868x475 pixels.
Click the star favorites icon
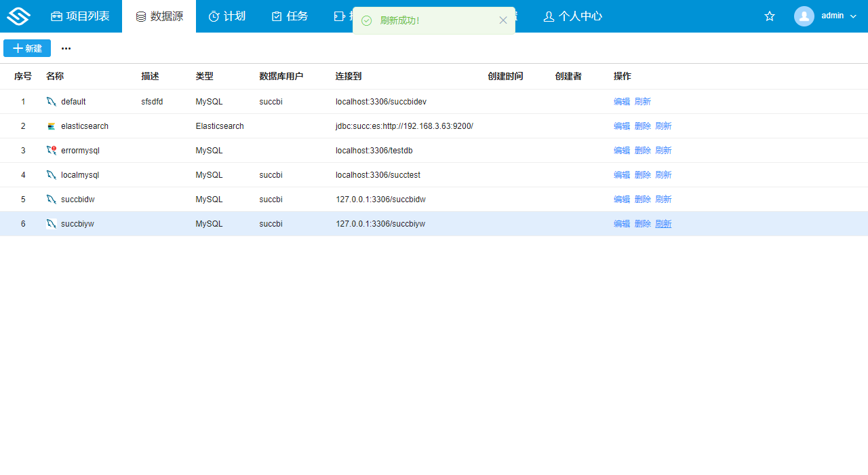point(770,16)
